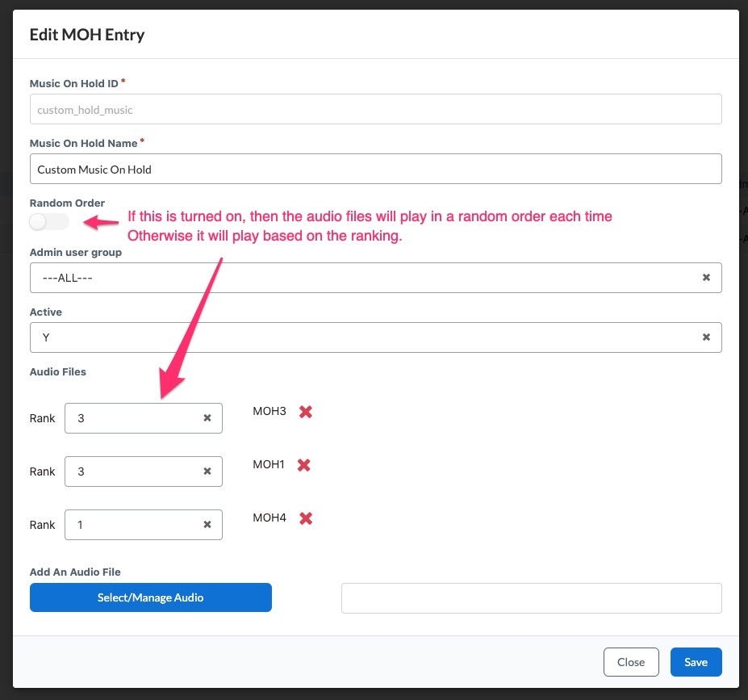The width and height of the screenshot is (748, 700).
Task: Click the Music On Hold ID field
Action: coord(375,109)
